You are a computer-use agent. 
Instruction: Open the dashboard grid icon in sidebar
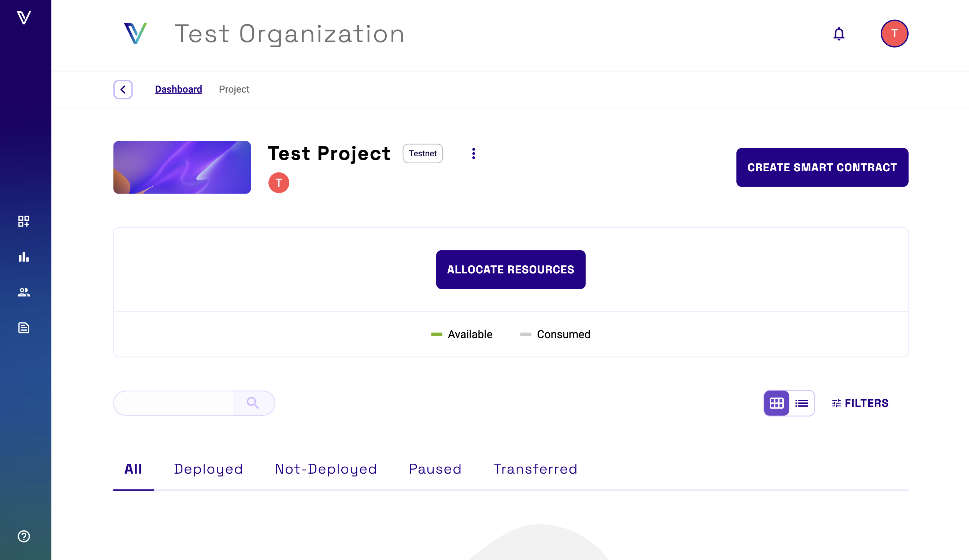[24, 221]
